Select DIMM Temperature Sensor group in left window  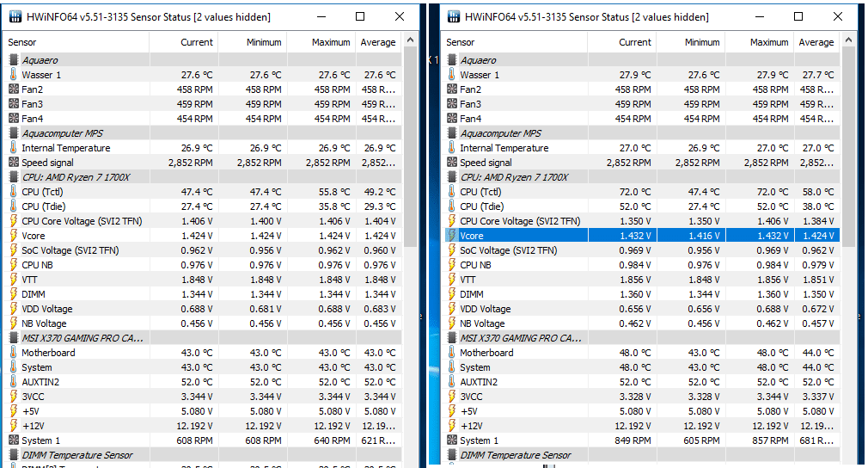click(x=203, y=455)
